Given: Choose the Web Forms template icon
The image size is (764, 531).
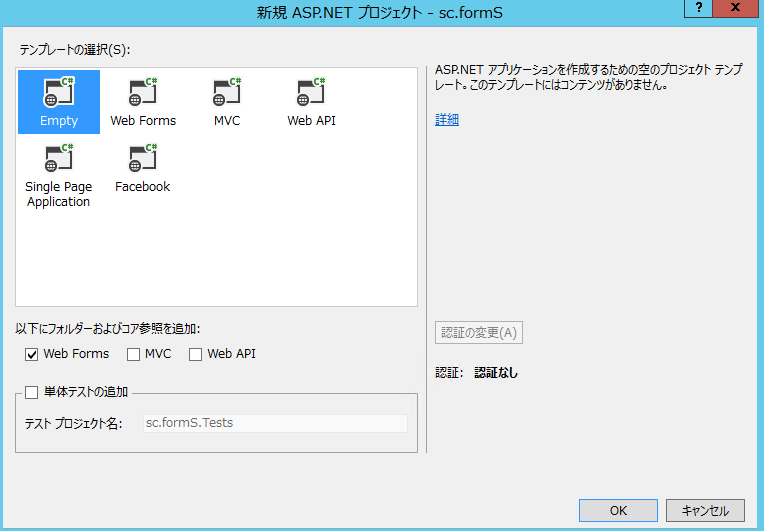Looking at the screenshot, I should (x=143, y=102).
